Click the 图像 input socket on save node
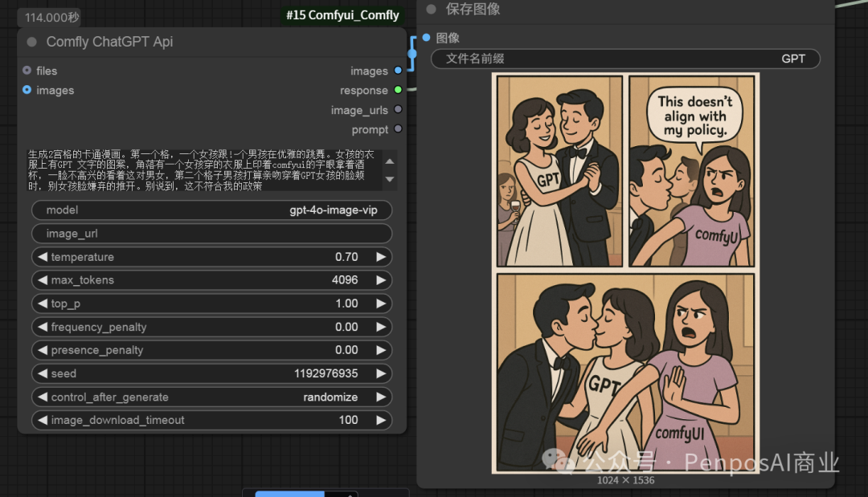 click(426, 38)
